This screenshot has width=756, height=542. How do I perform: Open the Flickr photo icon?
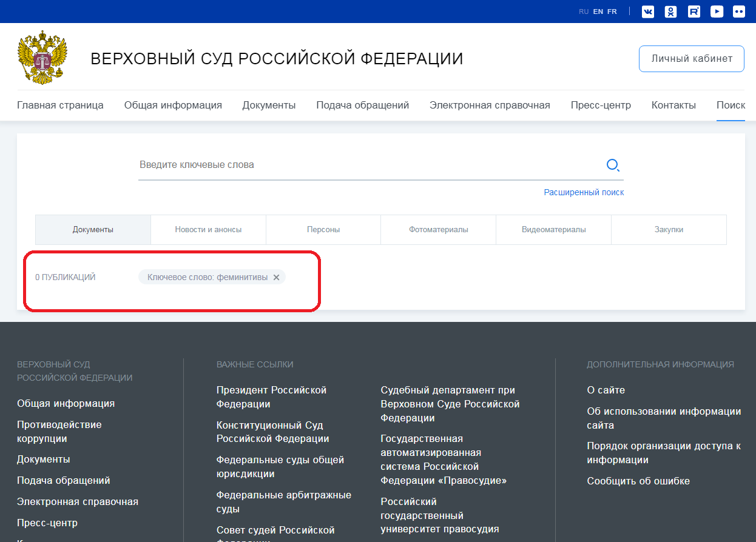point(738,12)
